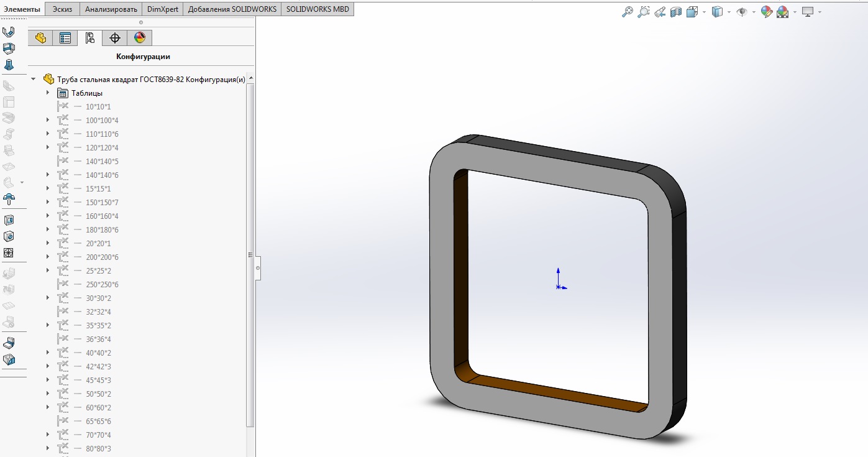Collapse the root Труба стальная квадрат node

point(34,79)
